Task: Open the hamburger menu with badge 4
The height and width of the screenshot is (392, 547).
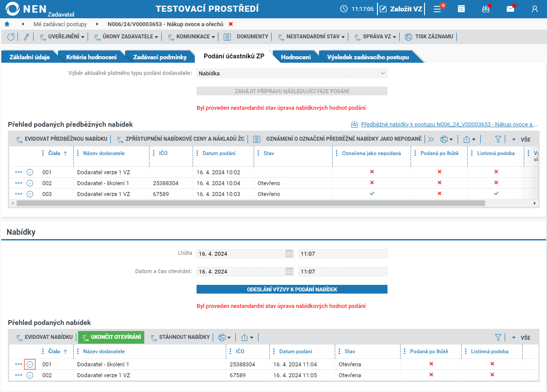Action: coord(437,9)
